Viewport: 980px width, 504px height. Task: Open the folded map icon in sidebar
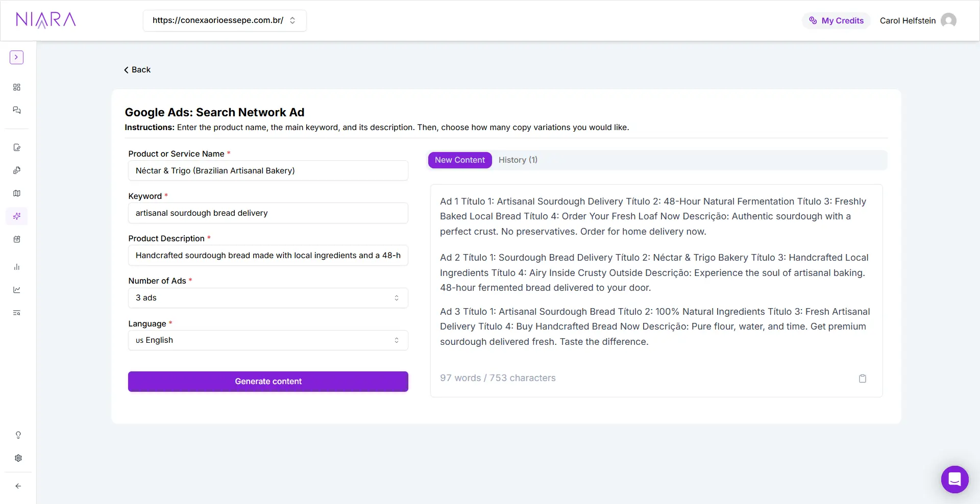tap(17, 193)
